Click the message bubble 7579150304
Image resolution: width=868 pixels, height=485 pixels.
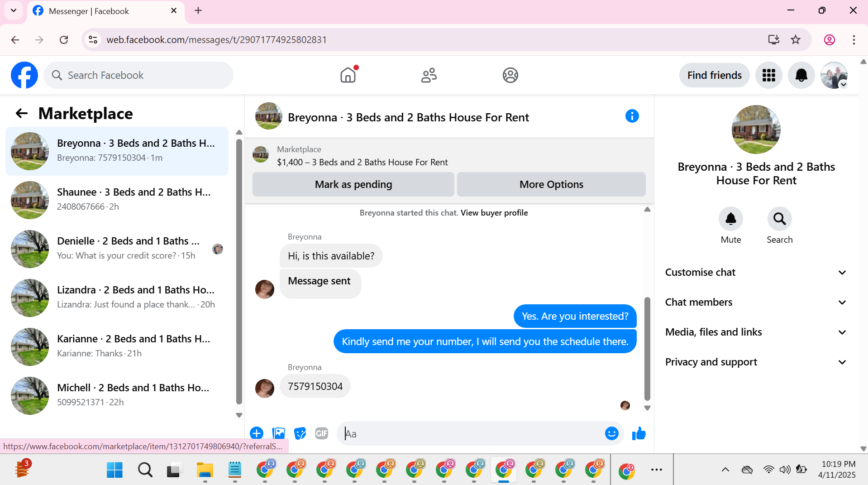315,386
